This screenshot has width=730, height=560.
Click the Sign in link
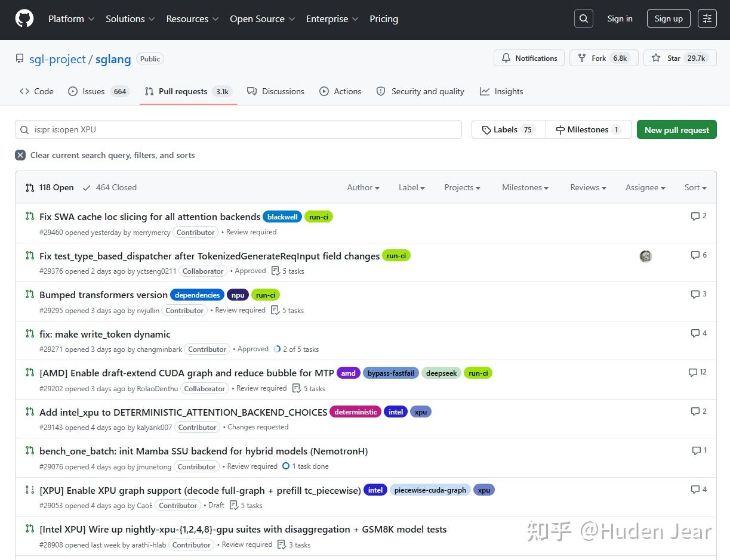pos(620,18)
